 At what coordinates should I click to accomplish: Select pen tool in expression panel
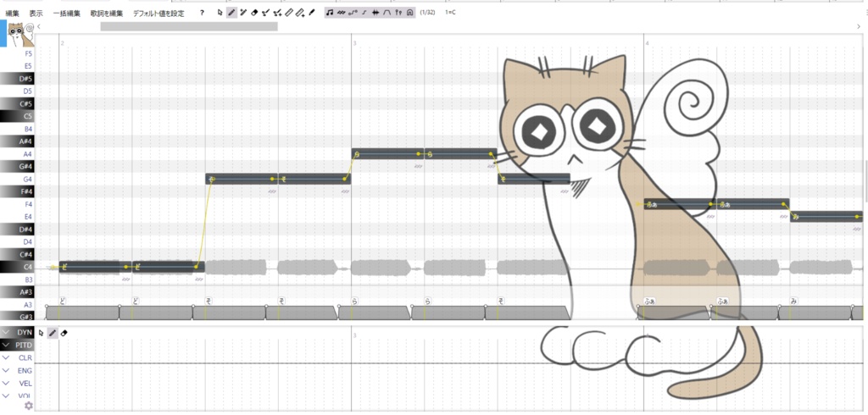coord(52,333)
